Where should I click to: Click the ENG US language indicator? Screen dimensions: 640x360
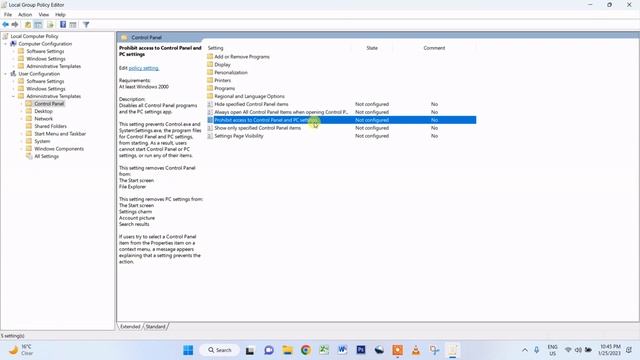[x=552, y=350]
